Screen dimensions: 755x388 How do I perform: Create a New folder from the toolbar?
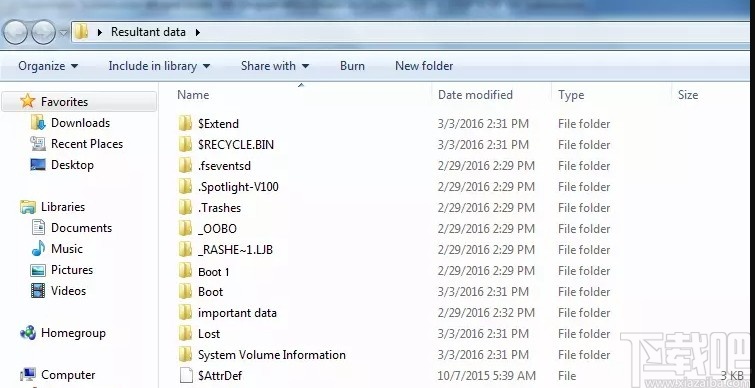pos(424,66)
